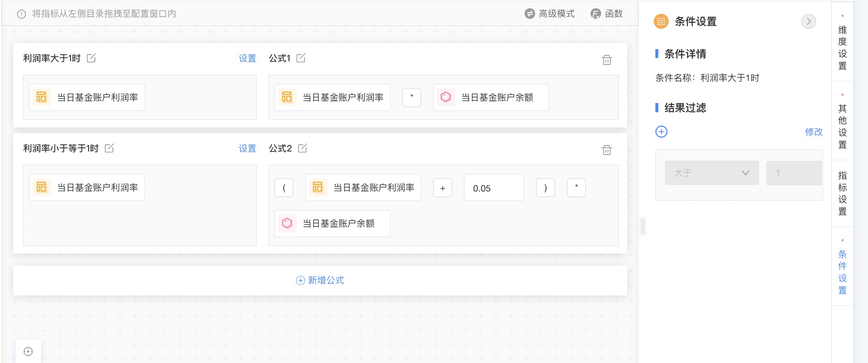This screenshot has height=363, width=868.
Task: Click the metric icon in 公式2 当日基金账户利润率
Action: click(x=318, y=187)
